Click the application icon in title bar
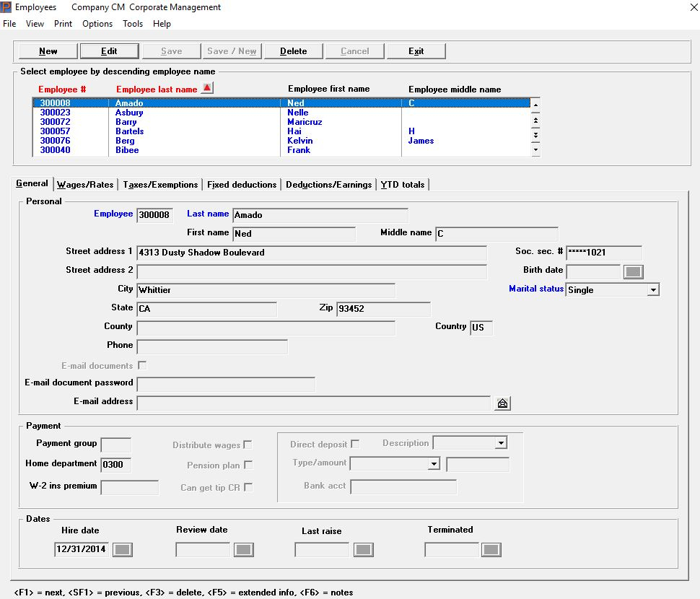Viewport: 700px width, 599px height. [6, 7]
